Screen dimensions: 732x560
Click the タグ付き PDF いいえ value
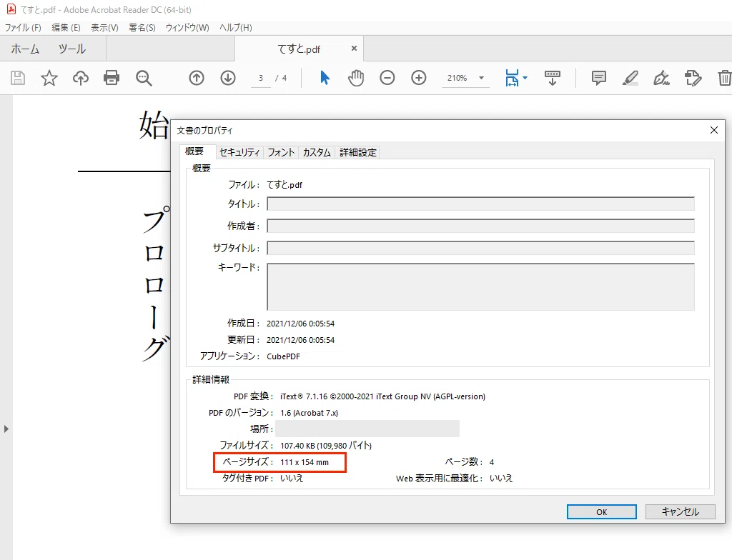pyautogui.click(x=292, y=478)
